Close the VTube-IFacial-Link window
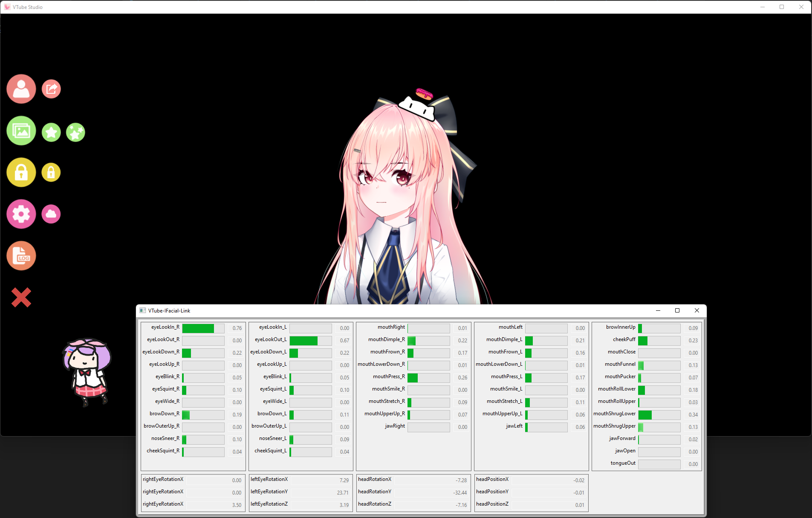812x518 pixels. coord(697,310)
